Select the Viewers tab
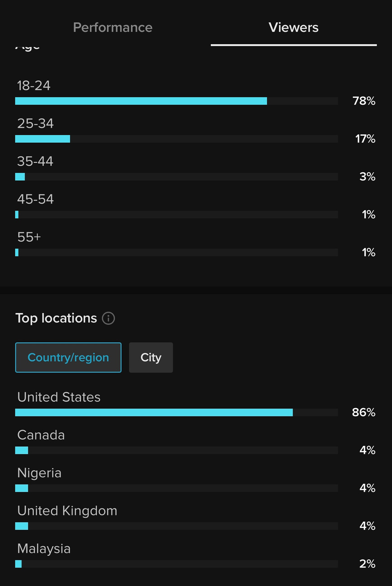Image resolution: width=392 pixels, height=586 pixels. (294, 27)
